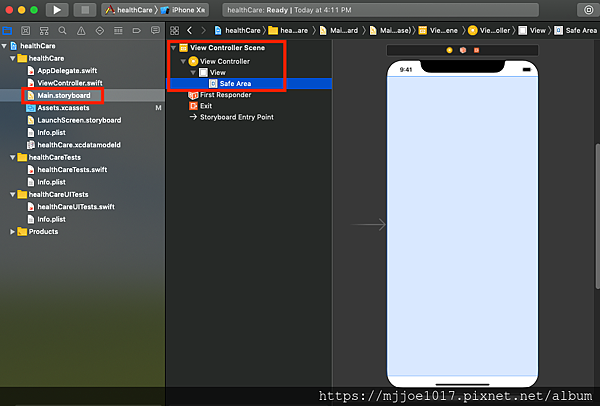Open the Test navigator diamond icon
600x406 pixels.
point(99,31)
